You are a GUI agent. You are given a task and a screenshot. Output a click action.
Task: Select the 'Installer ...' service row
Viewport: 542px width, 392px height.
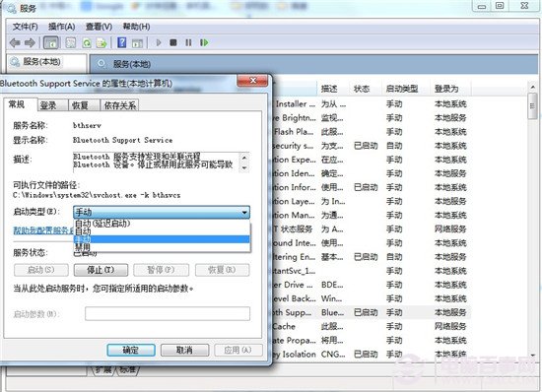pyautogui.click(x=372, y=104)
